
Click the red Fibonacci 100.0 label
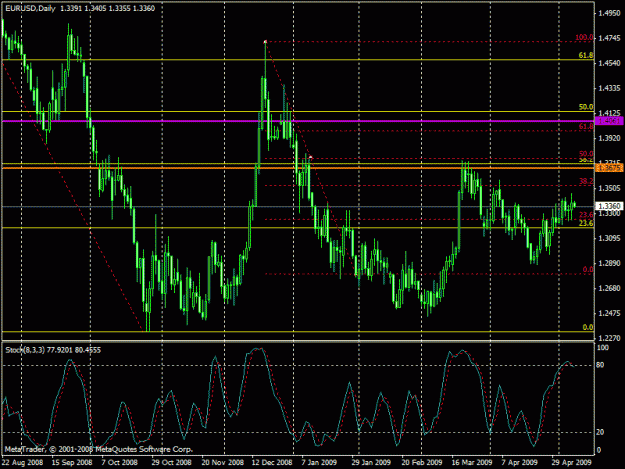[584, 37]
